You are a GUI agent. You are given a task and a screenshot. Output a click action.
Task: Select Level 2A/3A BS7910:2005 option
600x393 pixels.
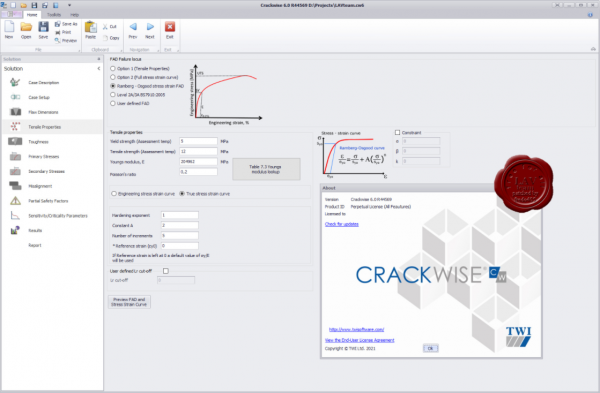click(113, 95)
